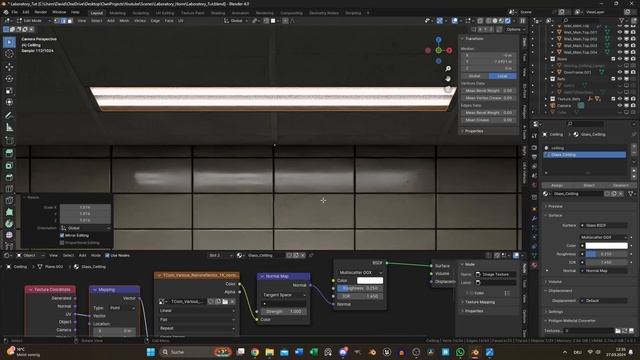This screenshot has width=640, height=360.
Task: Switch to rendered viewport shading
Action: click(508, 20)
